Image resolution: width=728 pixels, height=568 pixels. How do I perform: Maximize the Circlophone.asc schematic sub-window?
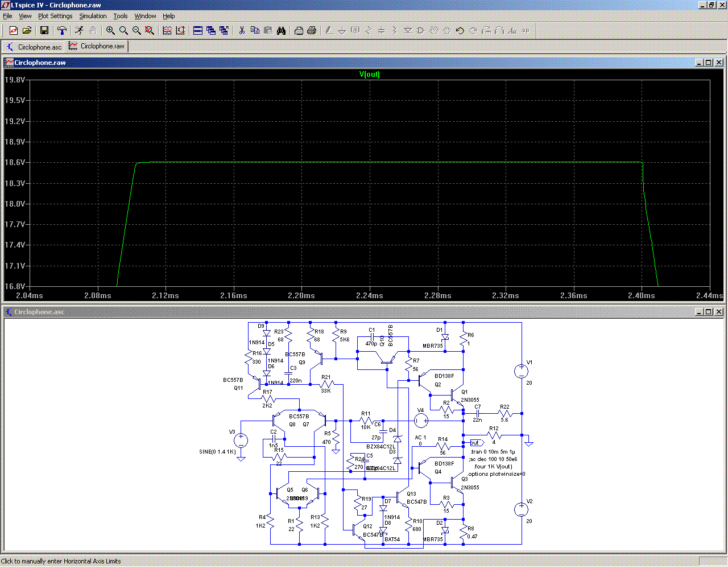pos(709,312)
